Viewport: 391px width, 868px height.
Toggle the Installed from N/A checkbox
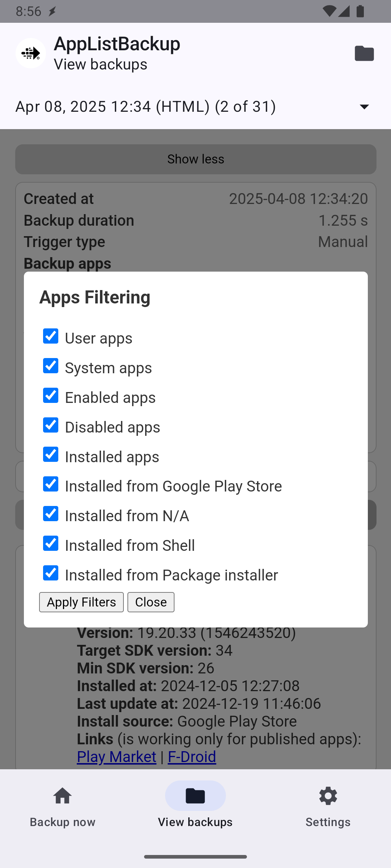pos(51,514)
